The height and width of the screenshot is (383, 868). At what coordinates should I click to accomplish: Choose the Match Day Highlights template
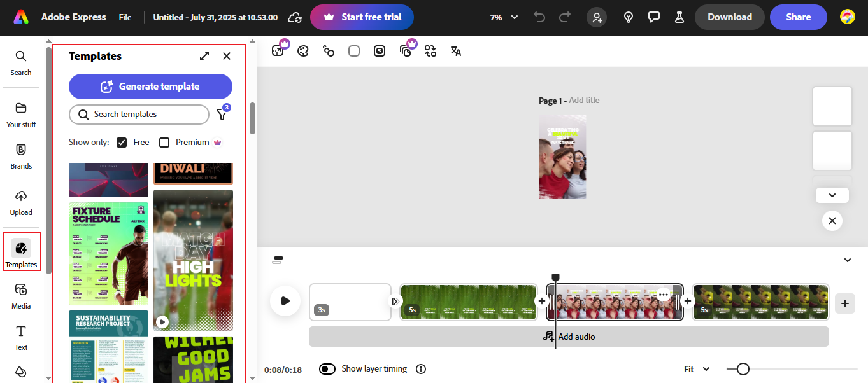point(193,260)
